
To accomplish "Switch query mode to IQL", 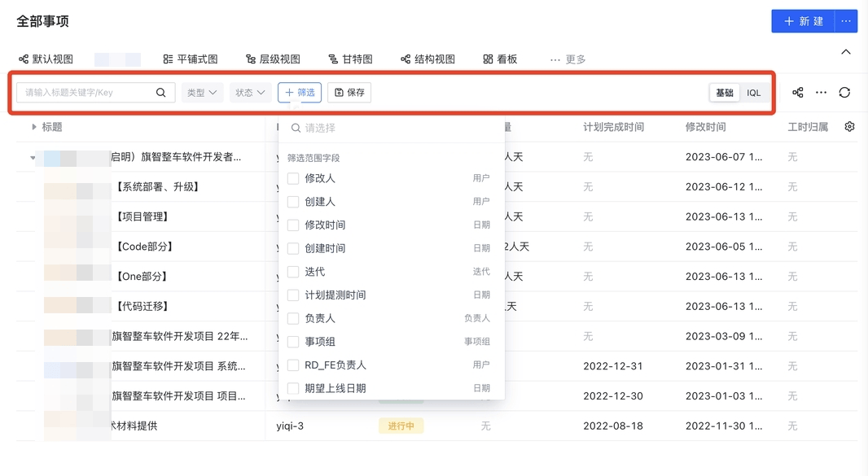I will (x=754, y=93).
